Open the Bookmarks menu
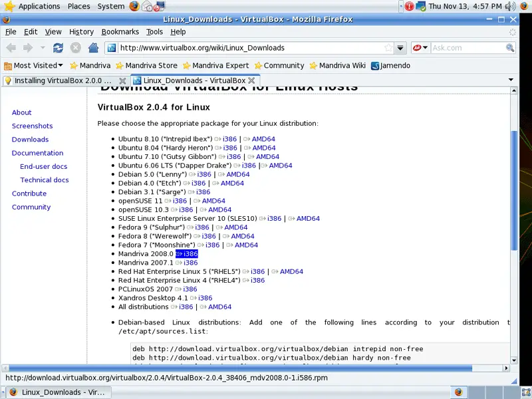The width and height of the screenshot is (532, 399). (120, 32)
